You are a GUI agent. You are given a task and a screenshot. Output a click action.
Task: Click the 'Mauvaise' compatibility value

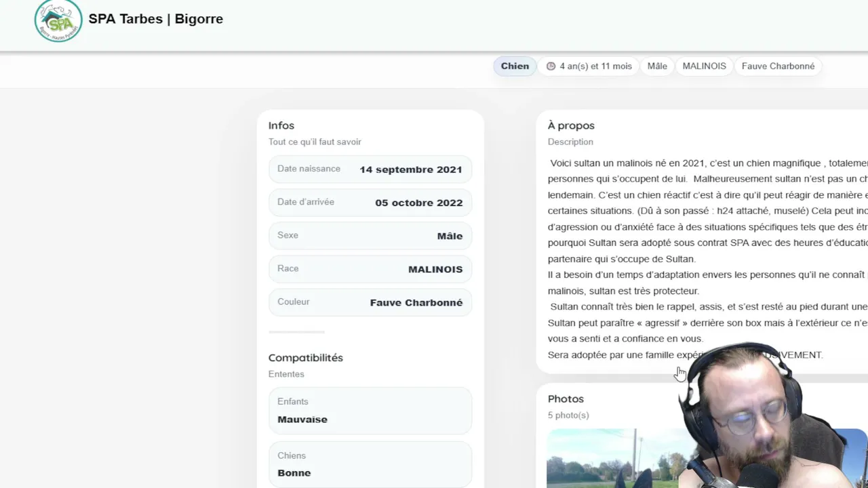point(302,420)
